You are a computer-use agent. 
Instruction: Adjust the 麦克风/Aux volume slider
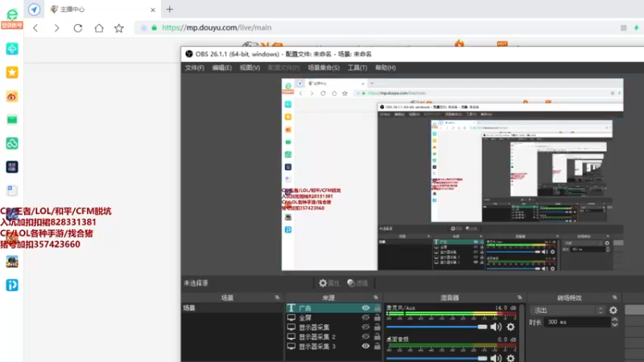point(436,327)
